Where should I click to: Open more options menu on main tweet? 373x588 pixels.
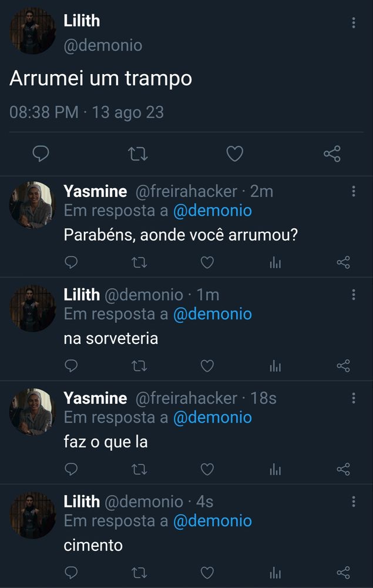[x=353, y=23]
